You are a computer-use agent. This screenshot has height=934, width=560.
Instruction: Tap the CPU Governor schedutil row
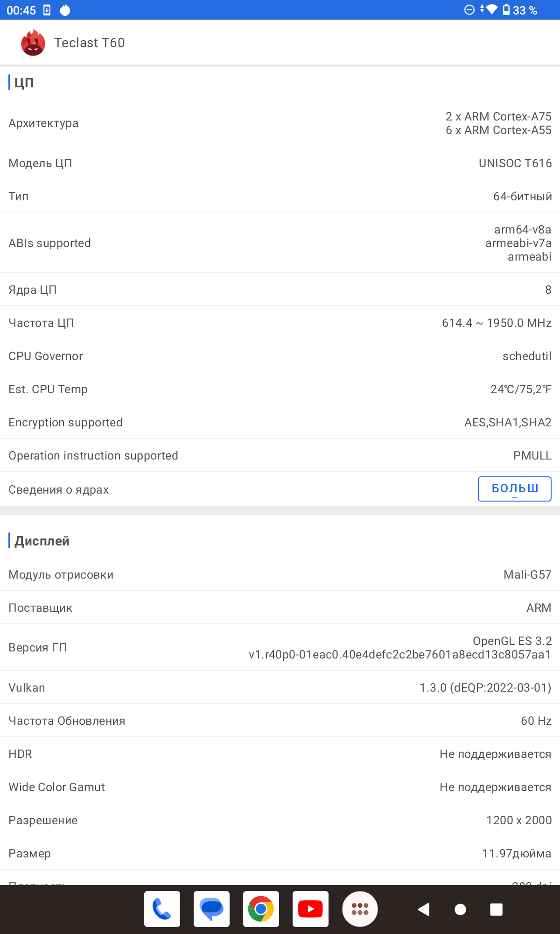coord(280,356)
